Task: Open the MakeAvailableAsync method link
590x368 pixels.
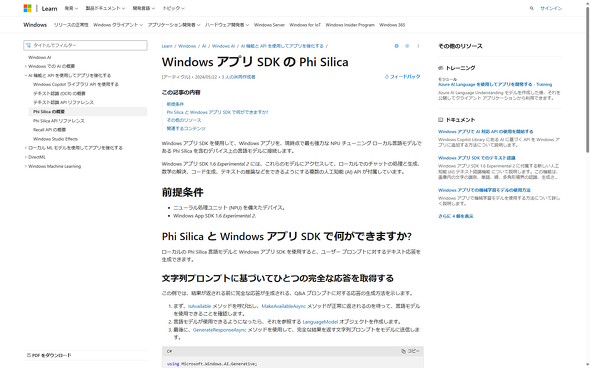Action: [284, 306]
